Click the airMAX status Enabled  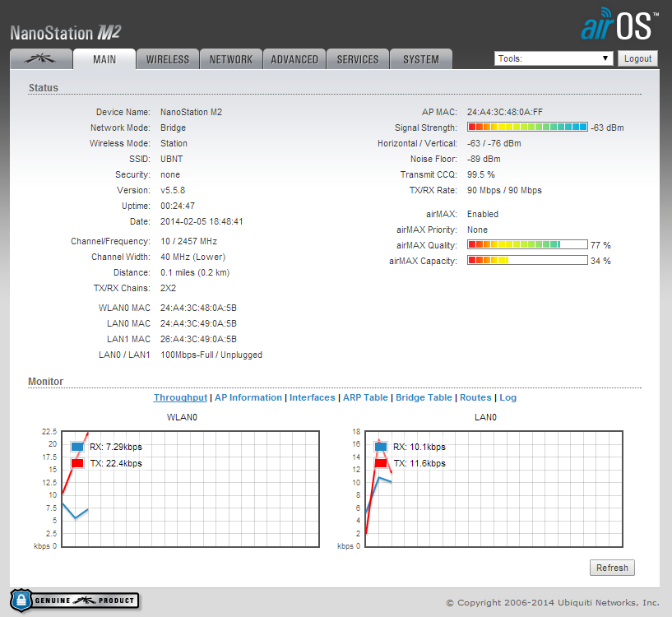tap(483, 214)
